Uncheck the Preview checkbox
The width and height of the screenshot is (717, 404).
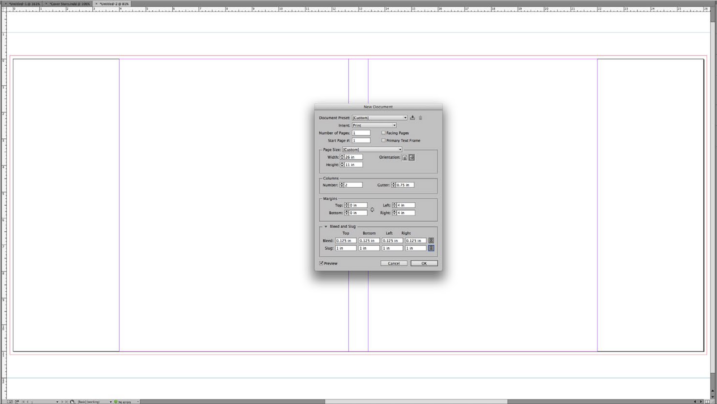321,263
